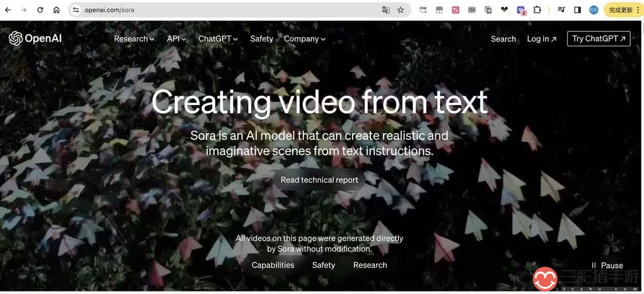
Task: Open the black heart-shaped extension icon
Action: tap(505, 10)
